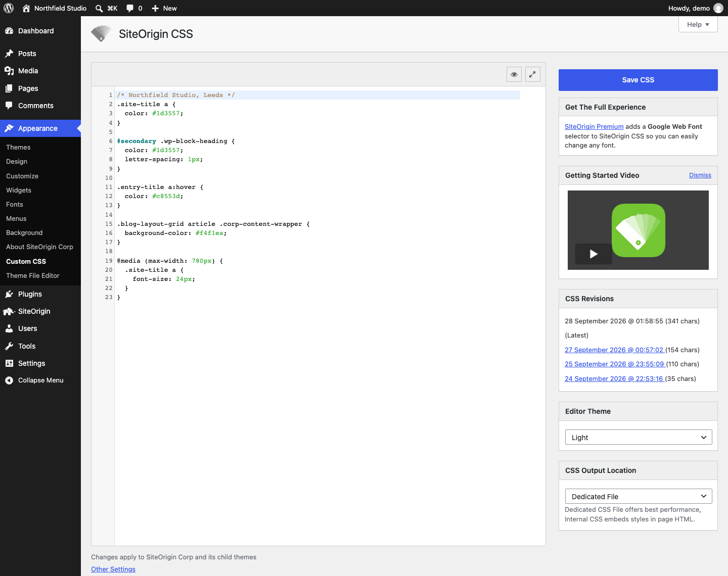Viewport: 728px width, 576px height.
Task: Open revision 24 September 2026 @ 22:53:16
Action: tap(614, 378)
